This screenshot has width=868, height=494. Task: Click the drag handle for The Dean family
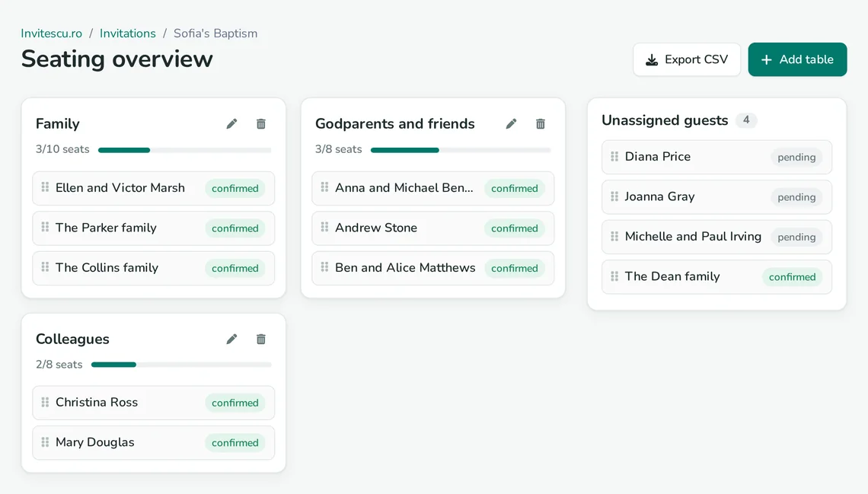click(614, 276)
